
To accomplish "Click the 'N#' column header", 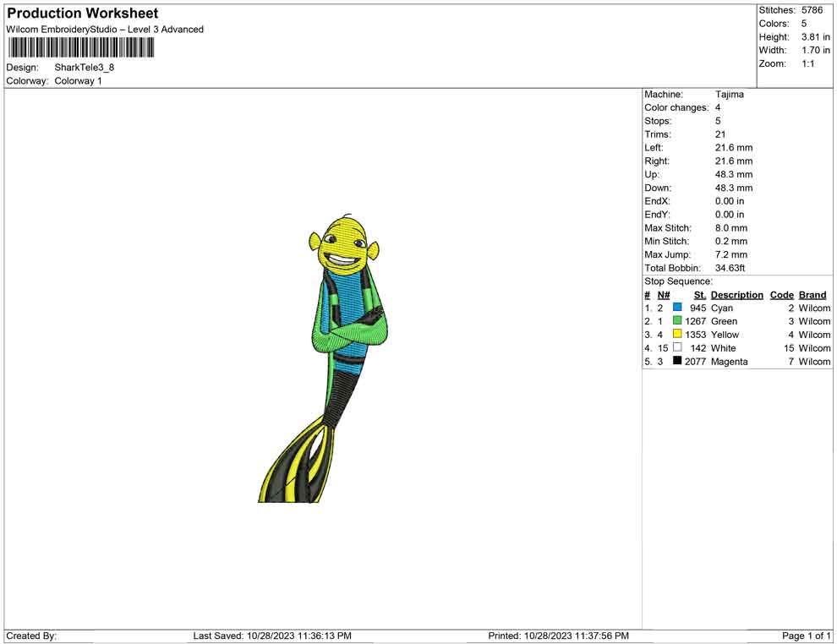I will pos(664,294).
